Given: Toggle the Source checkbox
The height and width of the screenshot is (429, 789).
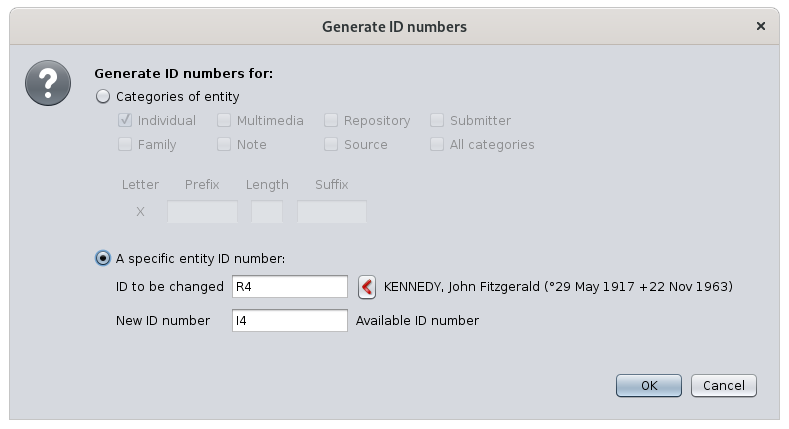Looking at the screenshot, I should tap(331, 144).
